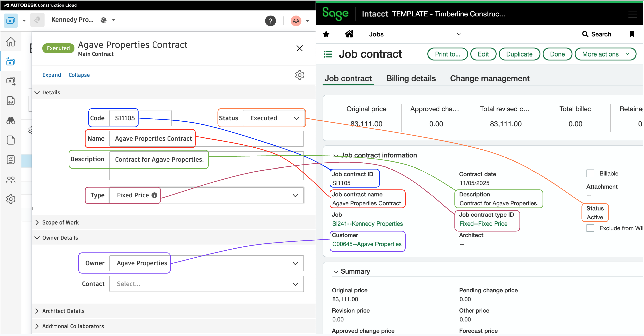Expand the Status dropdown showing Executed
644x336 pixels.
296,118
